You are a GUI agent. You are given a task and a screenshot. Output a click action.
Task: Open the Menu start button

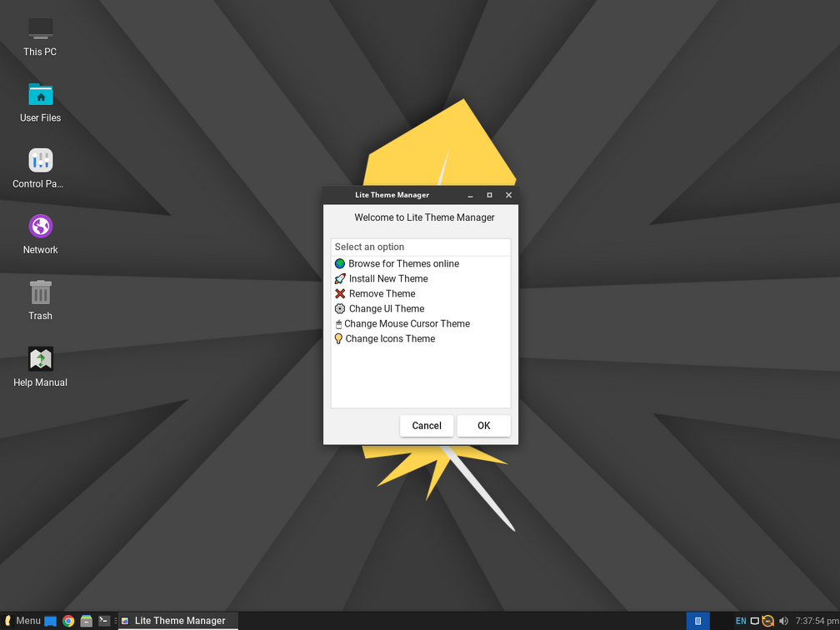tap(22, 621)
